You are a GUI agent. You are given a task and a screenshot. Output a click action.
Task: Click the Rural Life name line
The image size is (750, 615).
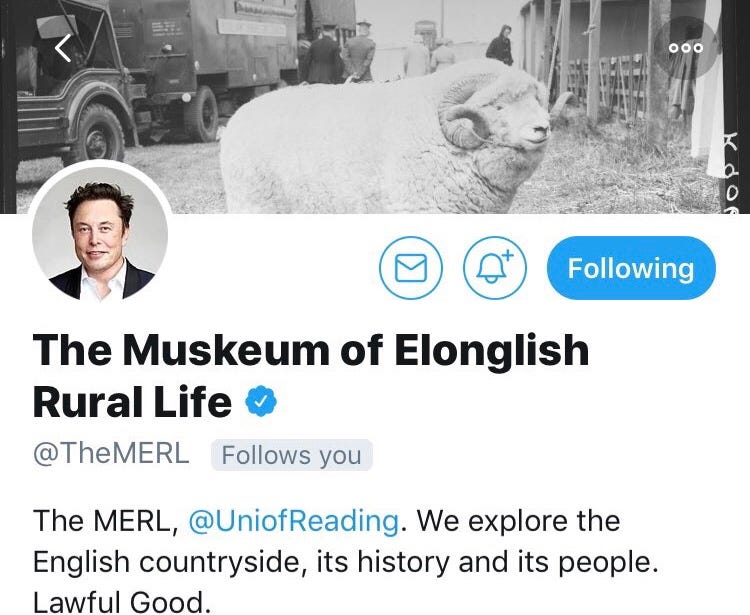coord(132,402)
